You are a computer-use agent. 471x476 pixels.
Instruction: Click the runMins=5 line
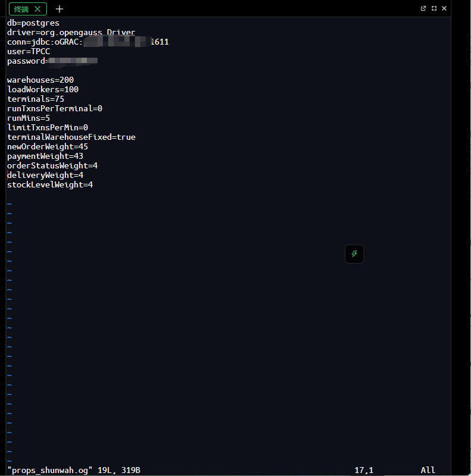click(x=29, y=118)
